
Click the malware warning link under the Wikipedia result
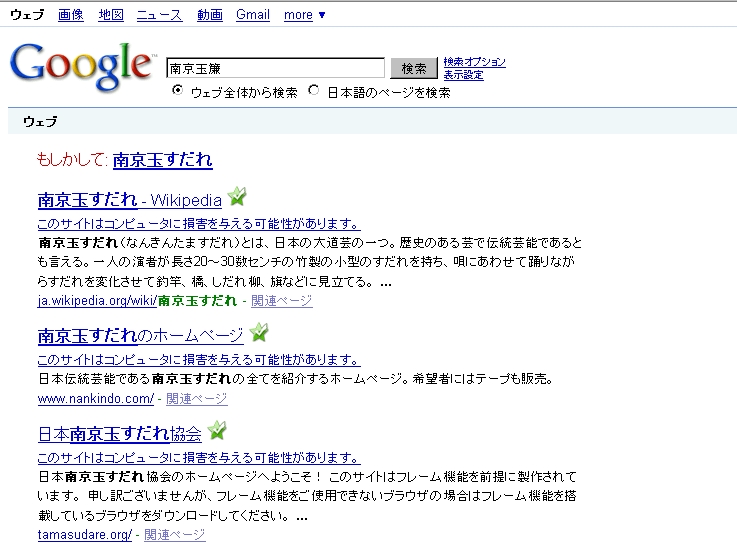pyautogui.click(x=199, y=224)
